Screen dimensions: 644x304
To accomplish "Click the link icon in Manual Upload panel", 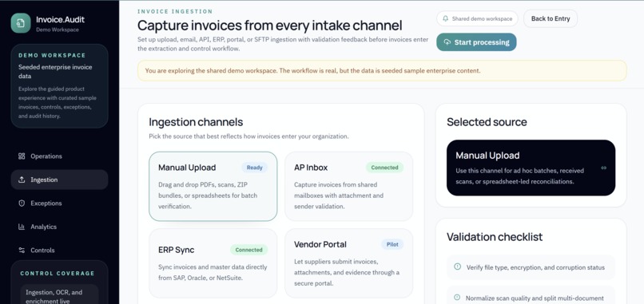I will pyautogui.click(x=603, y=168).
